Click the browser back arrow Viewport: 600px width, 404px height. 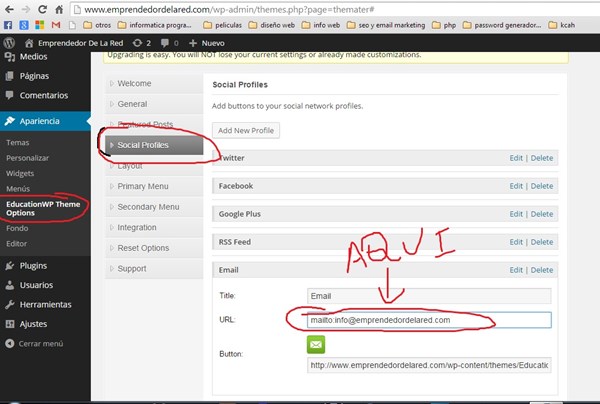(9, 9)
